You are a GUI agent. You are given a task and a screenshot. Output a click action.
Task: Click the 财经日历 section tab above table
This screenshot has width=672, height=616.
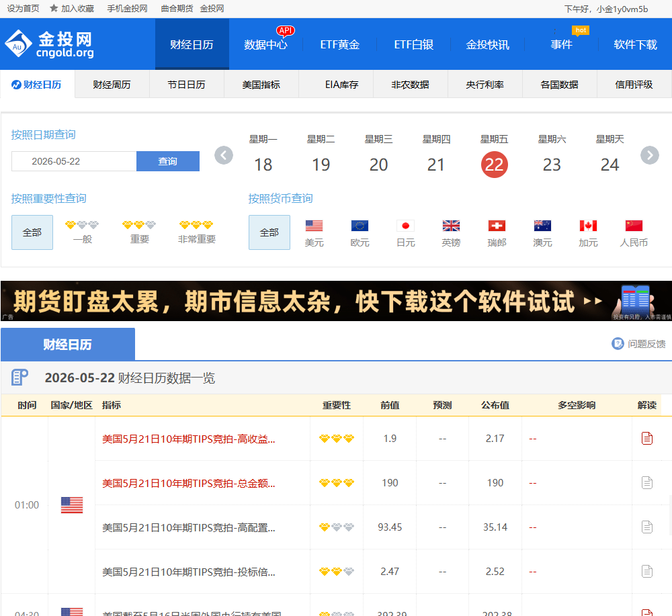(x=68, y=345)
